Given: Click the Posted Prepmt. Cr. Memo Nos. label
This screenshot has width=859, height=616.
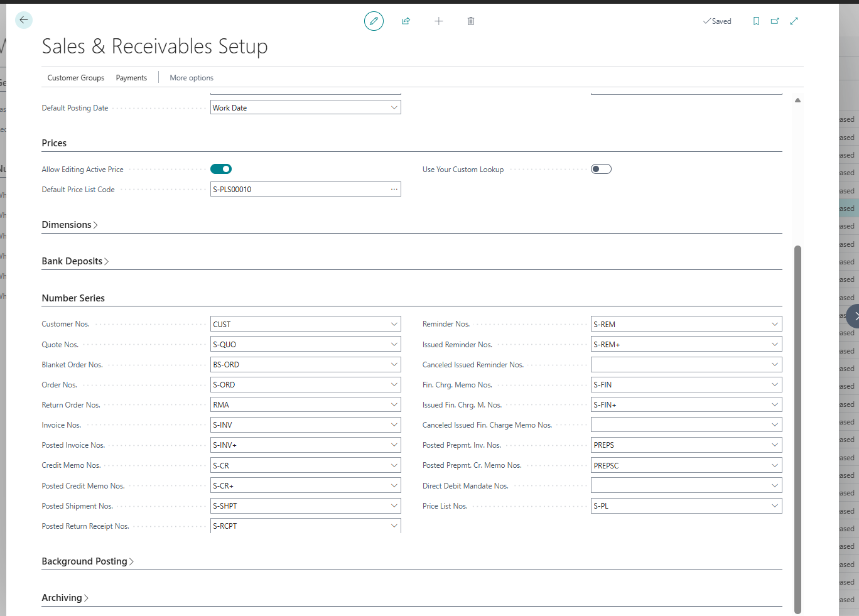Looking at the screenshot, I should coord(472,465).
